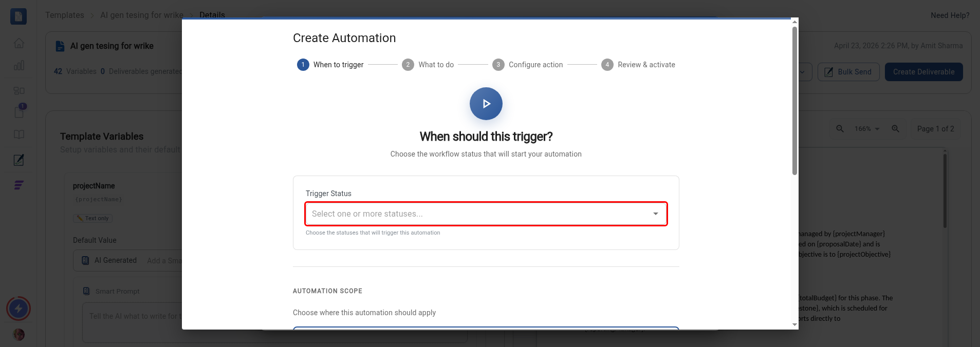Open the bar chart analytics sidebar icon
This screenshot has width=980, height=347.
pos(19,66)
